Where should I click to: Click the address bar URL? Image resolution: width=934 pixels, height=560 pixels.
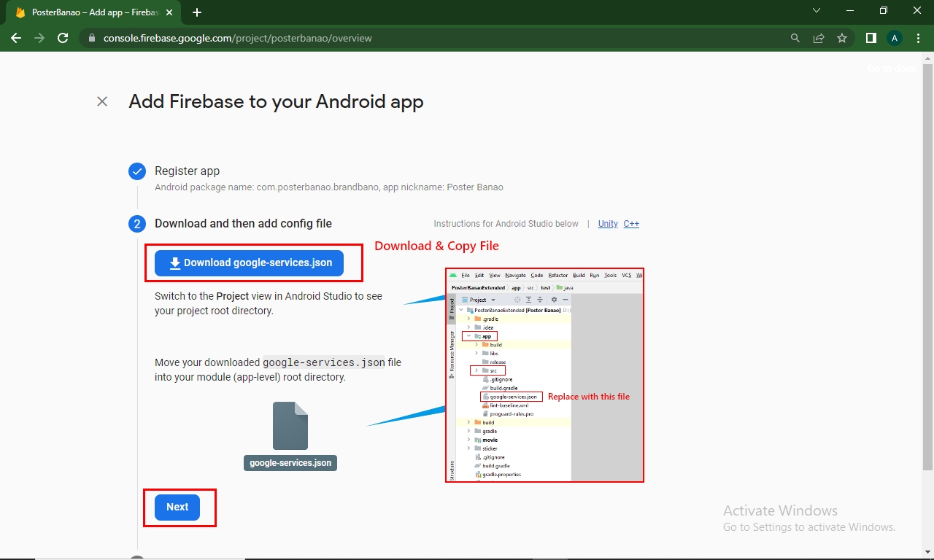(x=237, y=38)
